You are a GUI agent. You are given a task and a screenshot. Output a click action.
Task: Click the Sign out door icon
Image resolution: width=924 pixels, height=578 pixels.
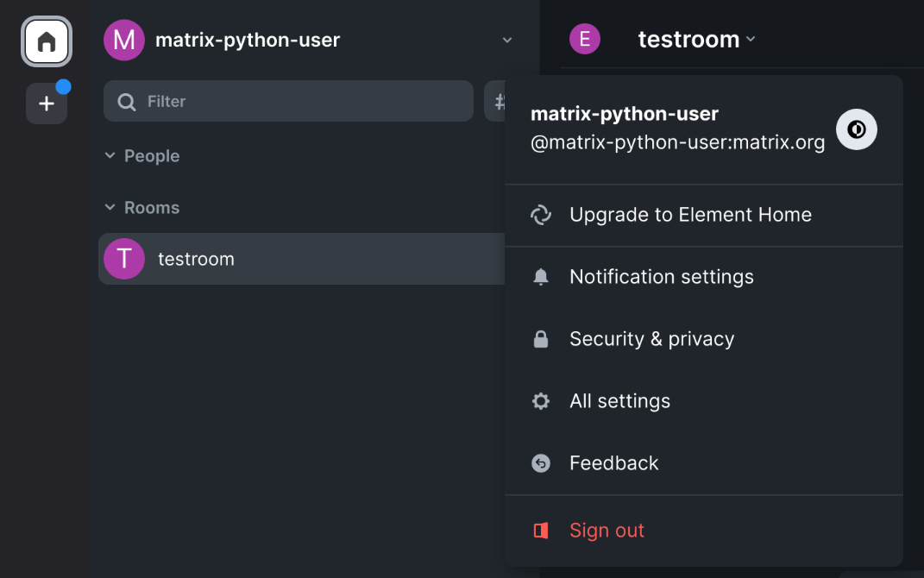(x=541, y=530)
